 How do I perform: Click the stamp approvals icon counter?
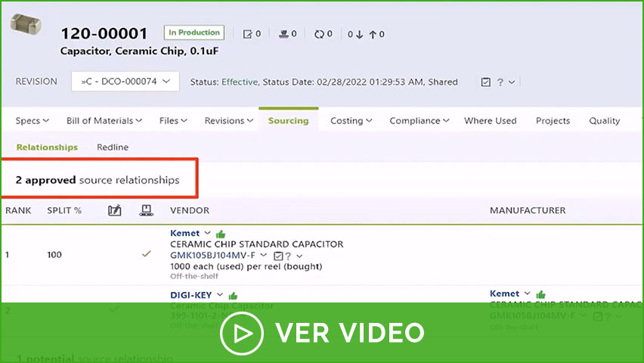tap(287, 34)
